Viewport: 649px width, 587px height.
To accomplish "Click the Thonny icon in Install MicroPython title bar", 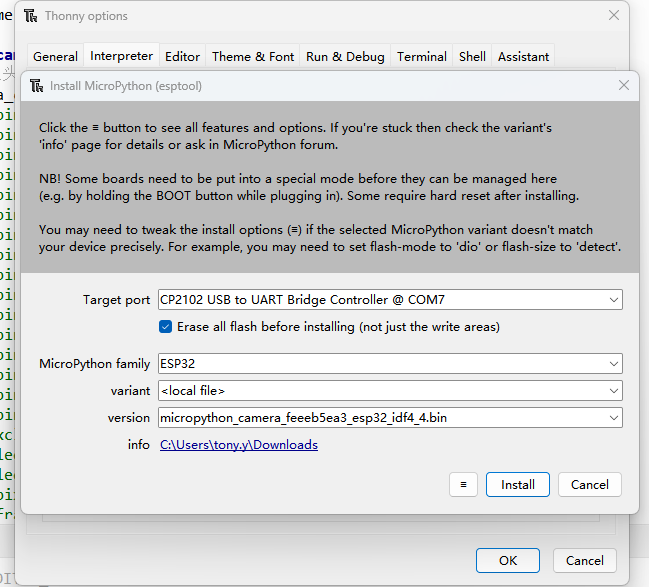I will [36, 86].
